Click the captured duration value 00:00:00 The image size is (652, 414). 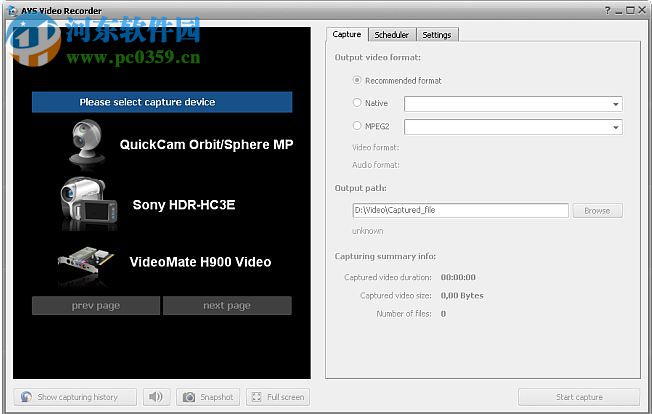[458, 277]
